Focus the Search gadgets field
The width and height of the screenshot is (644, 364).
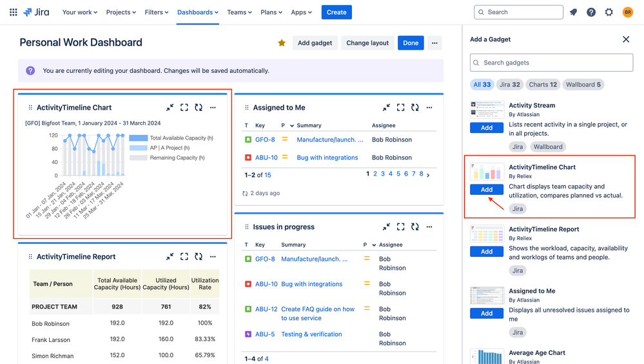coord(551,63)
